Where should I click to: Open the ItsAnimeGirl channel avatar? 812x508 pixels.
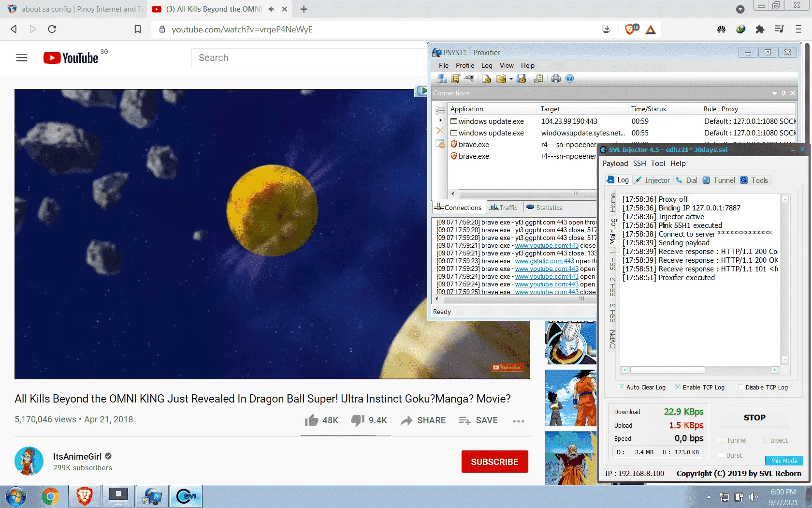tap(29, 461)
